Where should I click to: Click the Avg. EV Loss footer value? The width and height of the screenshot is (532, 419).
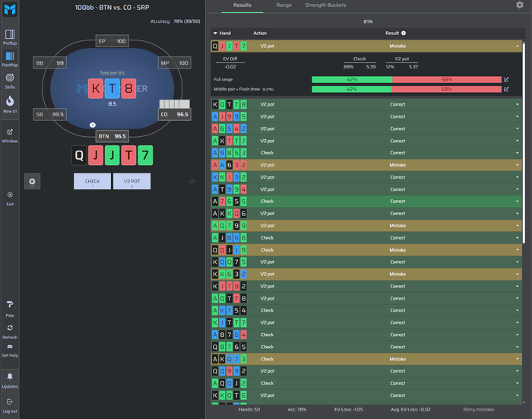coord(410,409)
